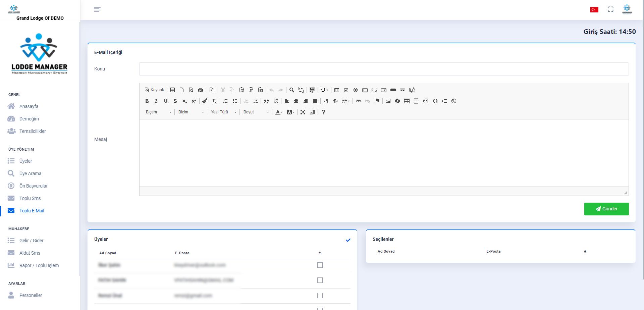Apply italic formatting

click(156, 101)
